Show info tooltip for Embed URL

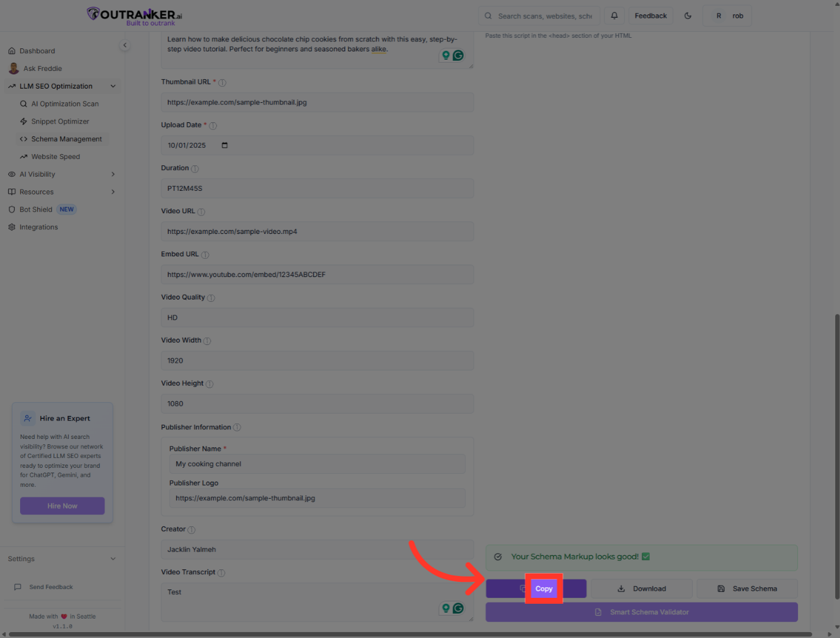pos(205,255)
